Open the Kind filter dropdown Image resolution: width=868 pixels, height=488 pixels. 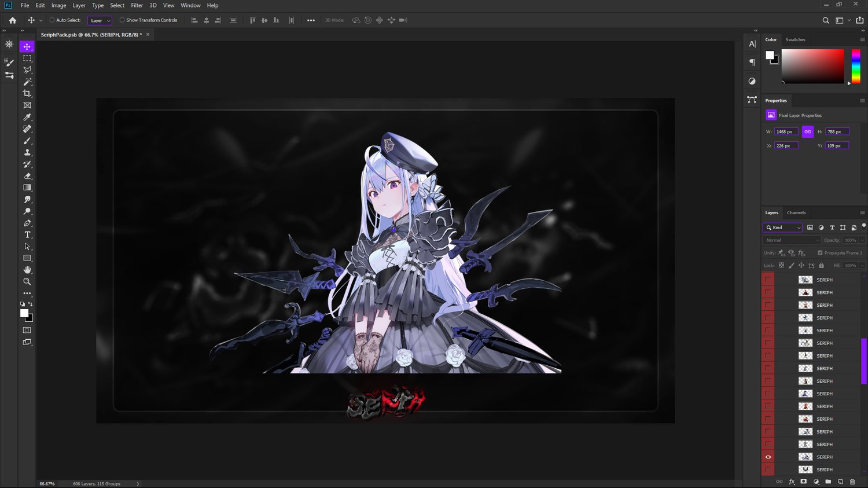point(782,228)
